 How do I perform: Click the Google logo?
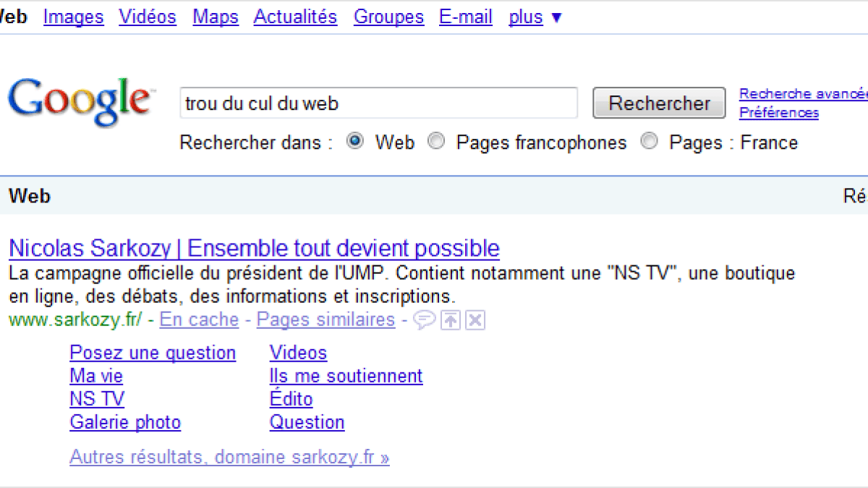click(80, 103)
